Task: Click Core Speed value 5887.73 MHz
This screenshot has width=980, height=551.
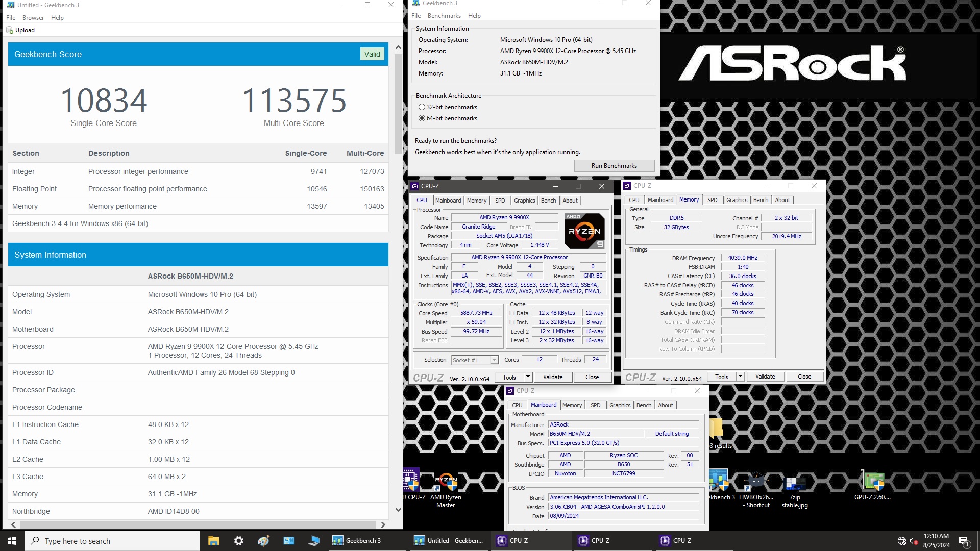Action: 476,313
